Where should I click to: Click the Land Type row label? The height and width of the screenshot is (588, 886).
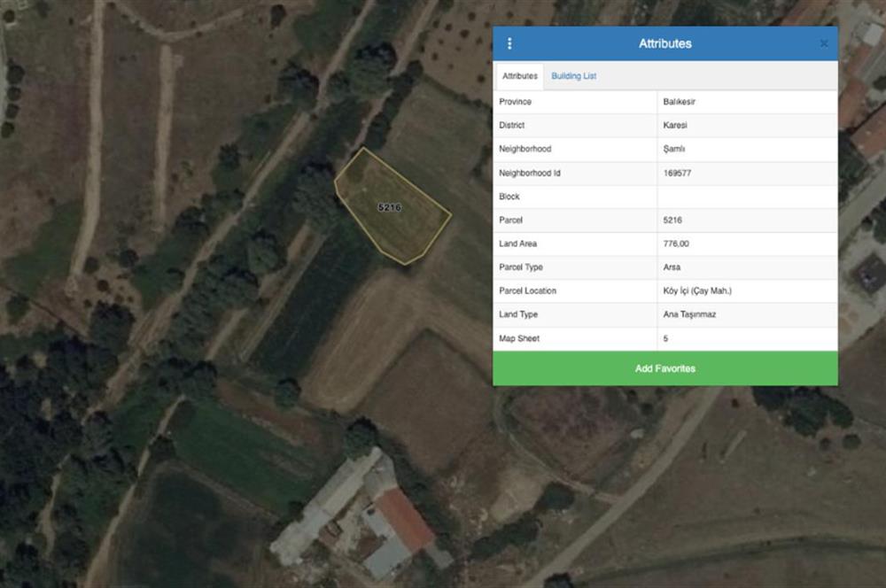point(518,314)
